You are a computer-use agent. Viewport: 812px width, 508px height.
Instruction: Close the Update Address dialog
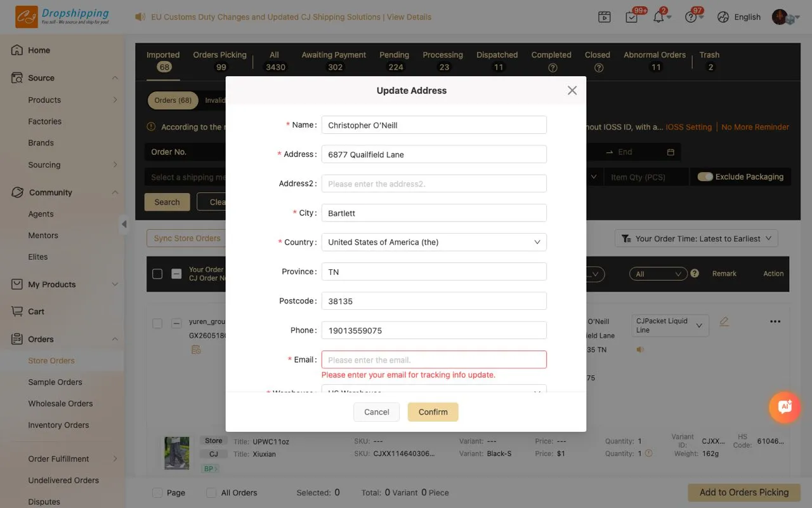point(572,91)
